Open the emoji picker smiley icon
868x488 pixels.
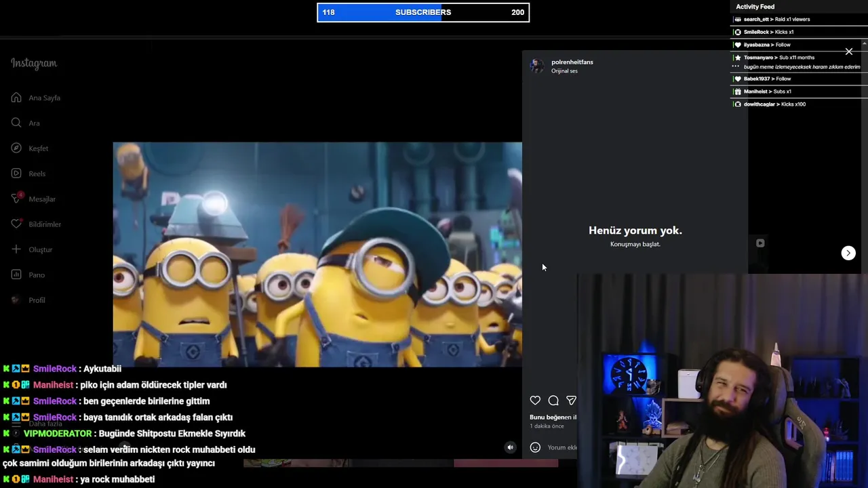(x=535, y=447)
